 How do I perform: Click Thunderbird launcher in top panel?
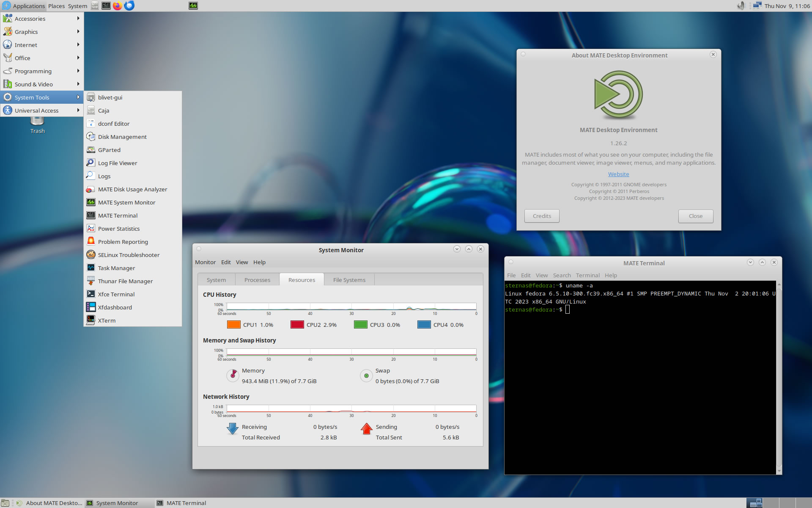click(129, 6)
